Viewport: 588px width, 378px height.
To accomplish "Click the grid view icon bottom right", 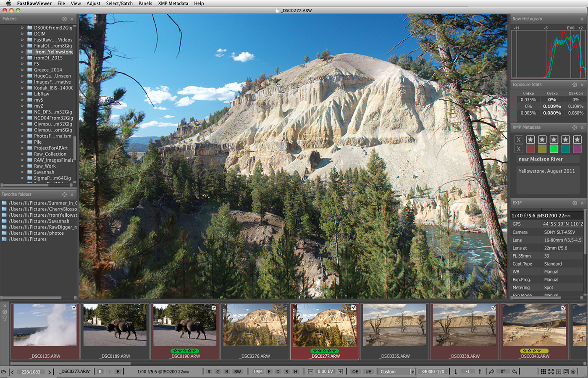I will click(543, 371).
